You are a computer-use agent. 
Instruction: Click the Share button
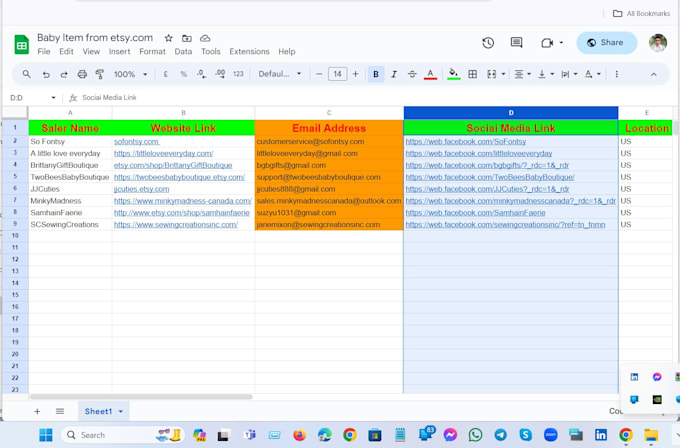click(x=607, y=43)
